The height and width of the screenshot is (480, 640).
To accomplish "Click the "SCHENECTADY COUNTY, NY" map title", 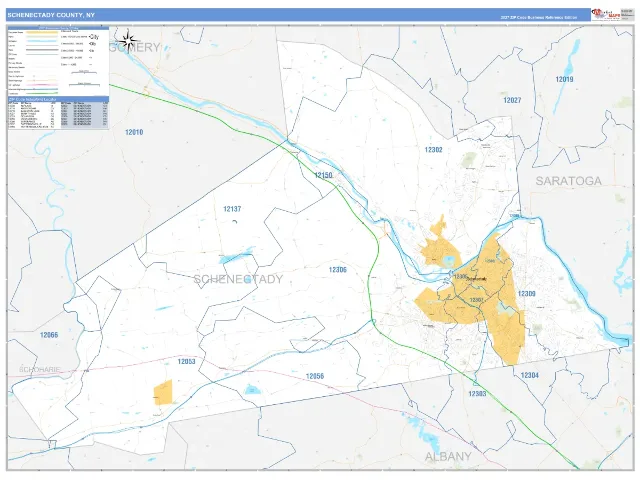I will click(x=51, y=15).
